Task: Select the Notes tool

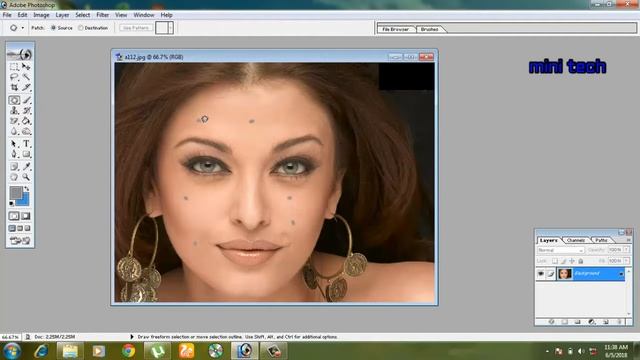Action: (x=14, y=167)
